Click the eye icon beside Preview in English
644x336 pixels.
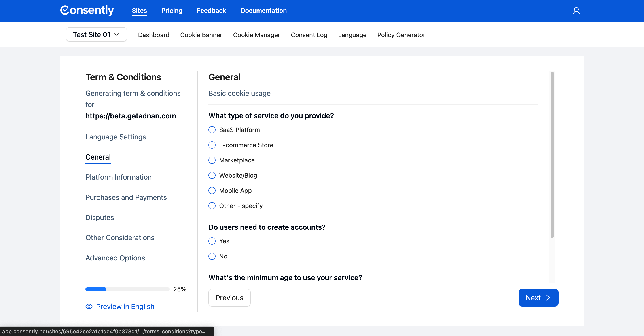(x=89, y=306)
